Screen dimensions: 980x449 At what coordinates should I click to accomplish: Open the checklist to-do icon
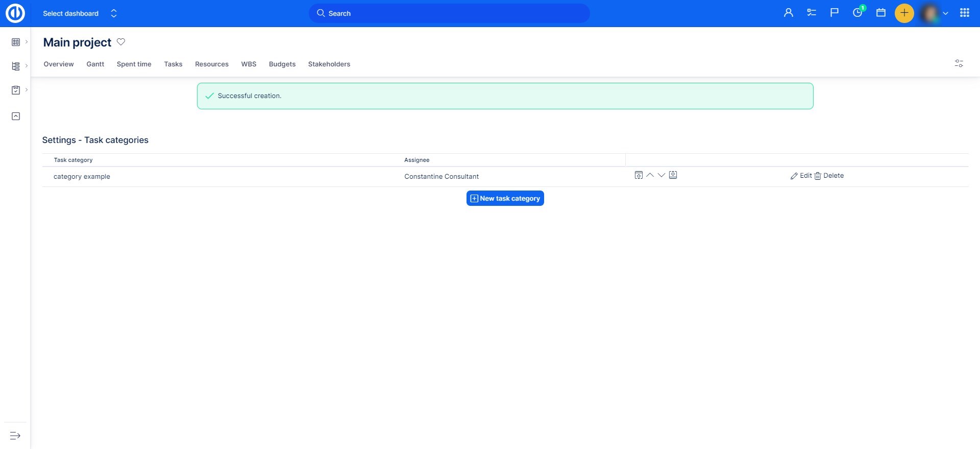tap(812, 13)
